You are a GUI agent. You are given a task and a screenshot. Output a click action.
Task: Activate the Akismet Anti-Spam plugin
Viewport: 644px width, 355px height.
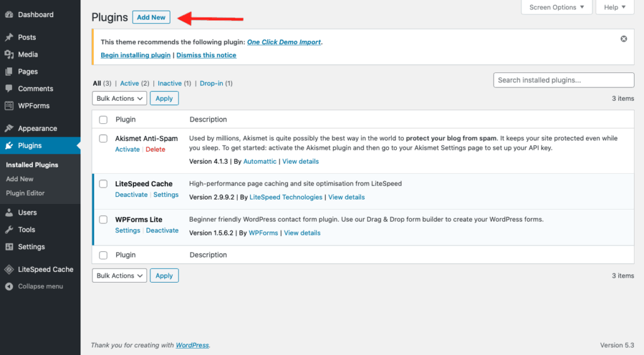[127, 150]
